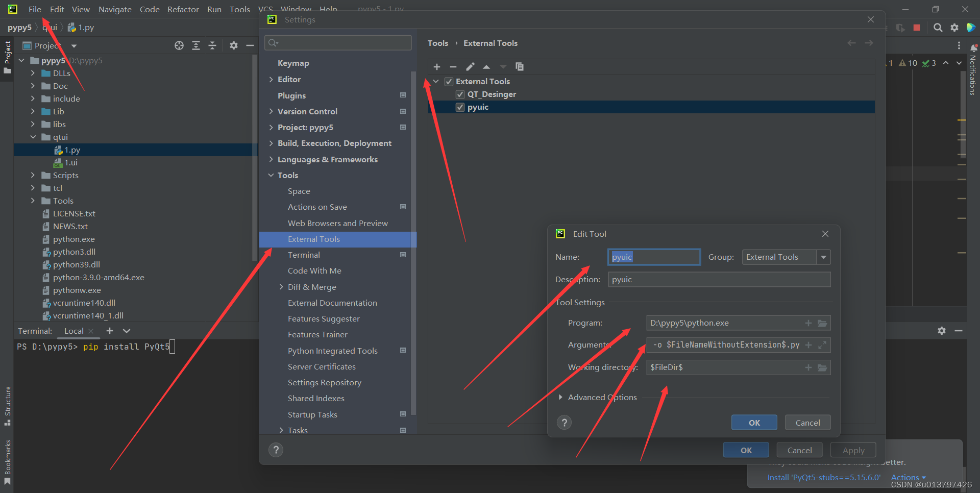Open Settings dialog help button
Screen dimensions: 980x493
[x=276, y=450]
